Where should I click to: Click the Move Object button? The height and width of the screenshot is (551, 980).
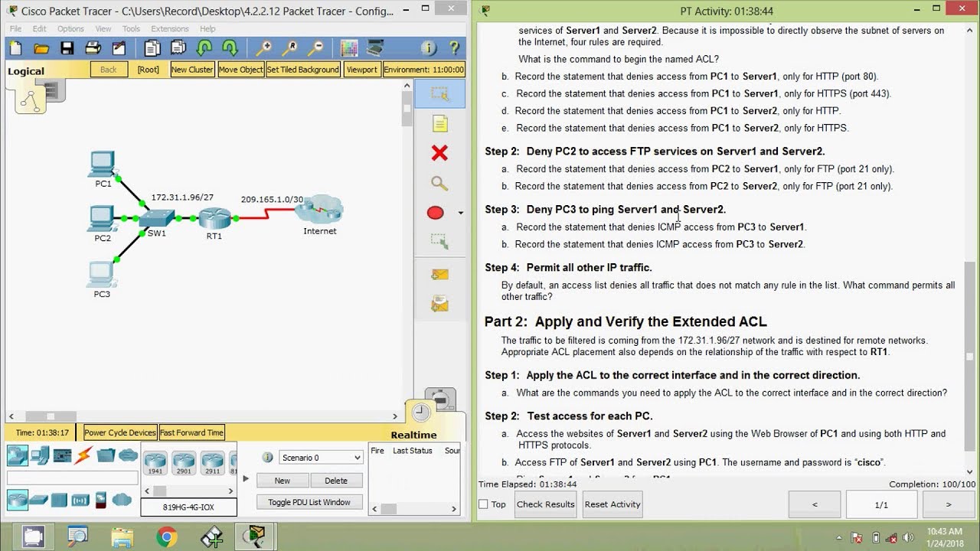(x=240, y=69)
